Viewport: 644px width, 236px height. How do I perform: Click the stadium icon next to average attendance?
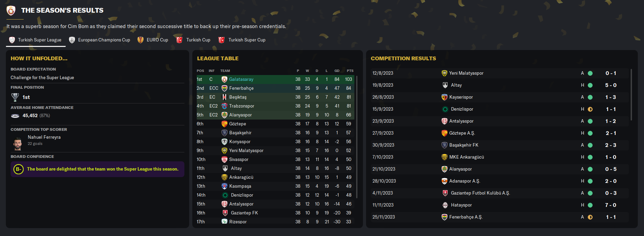pos(15,116)
